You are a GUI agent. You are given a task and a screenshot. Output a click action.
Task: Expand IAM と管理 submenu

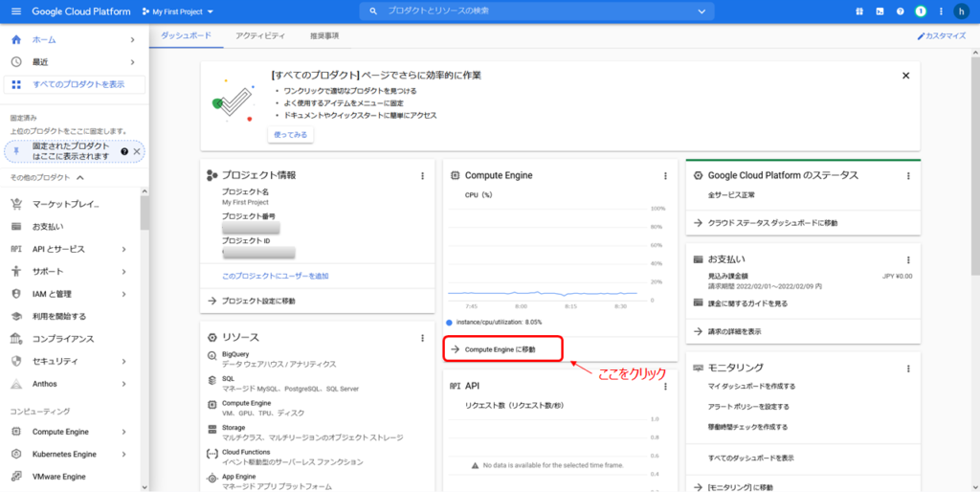[x=123, y=294]
